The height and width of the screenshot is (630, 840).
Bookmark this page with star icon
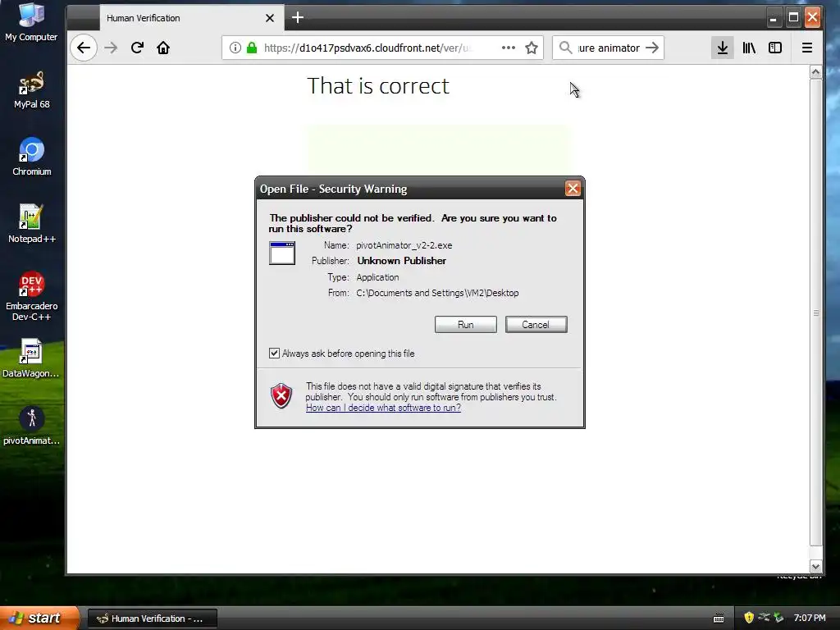pyautogui.click(x=532, y=48)
